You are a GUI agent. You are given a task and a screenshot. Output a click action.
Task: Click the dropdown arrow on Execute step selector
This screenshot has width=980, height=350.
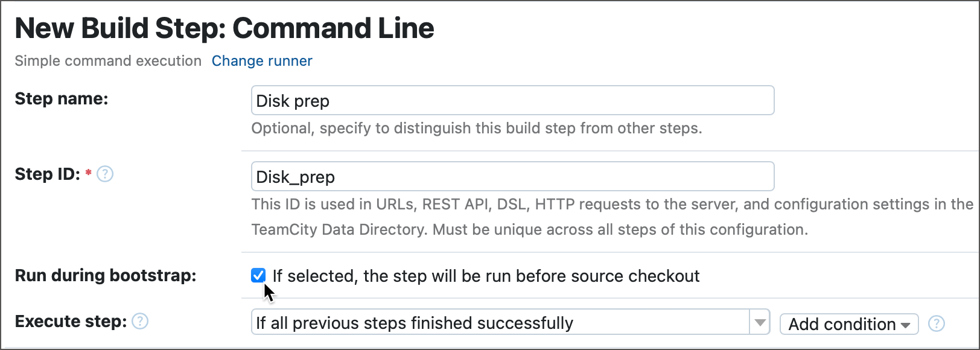pos(760,323)
